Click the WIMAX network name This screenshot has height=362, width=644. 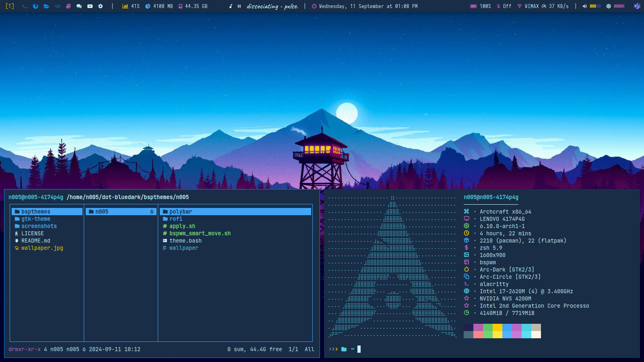click(x=532, y=6)
